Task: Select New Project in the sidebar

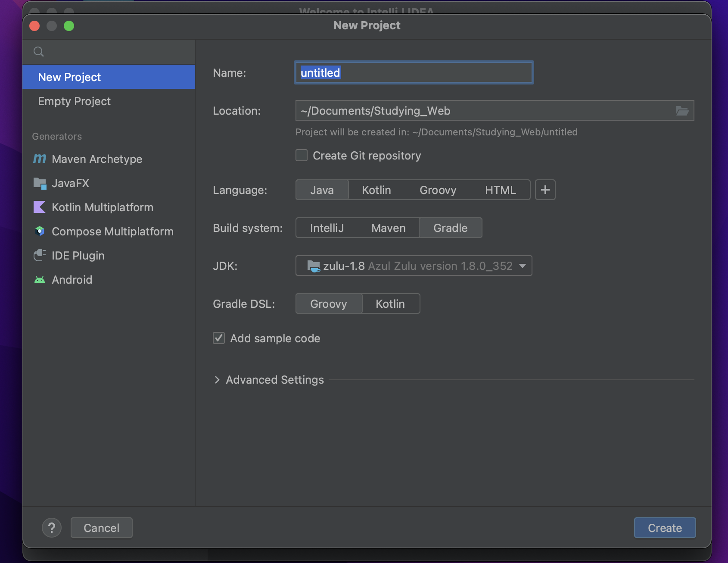Action: [x=109, y=77]
